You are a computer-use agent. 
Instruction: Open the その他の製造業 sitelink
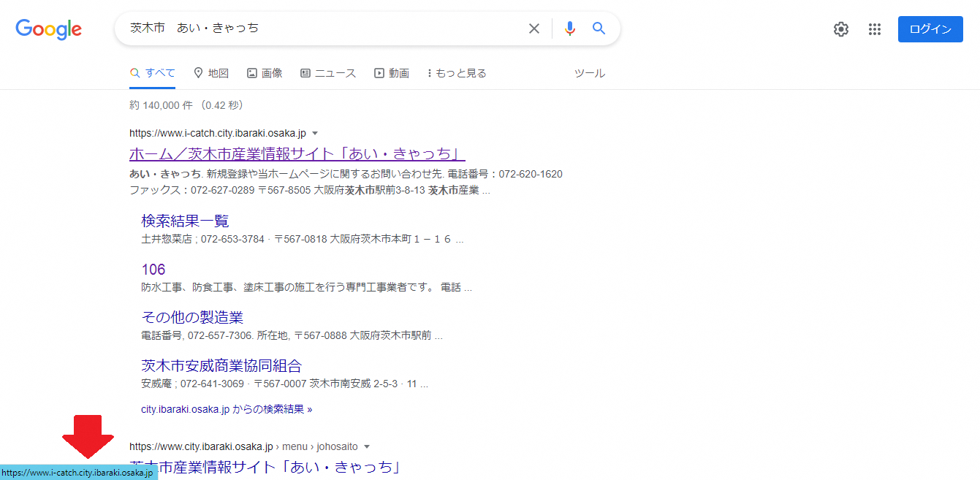coord(192,317)
